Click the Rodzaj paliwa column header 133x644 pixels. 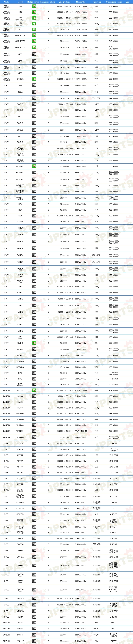coord(33,2)
